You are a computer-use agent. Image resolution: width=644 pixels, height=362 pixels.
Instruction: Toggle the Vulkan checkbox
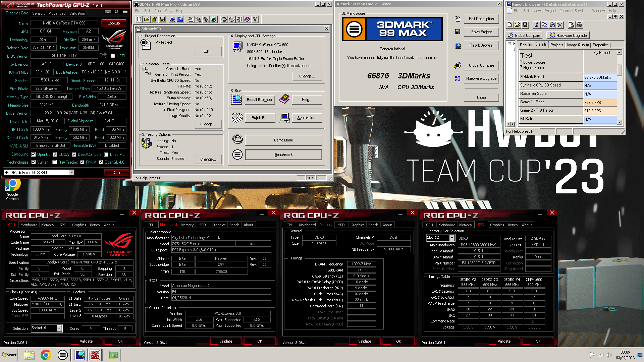point(34,162)
